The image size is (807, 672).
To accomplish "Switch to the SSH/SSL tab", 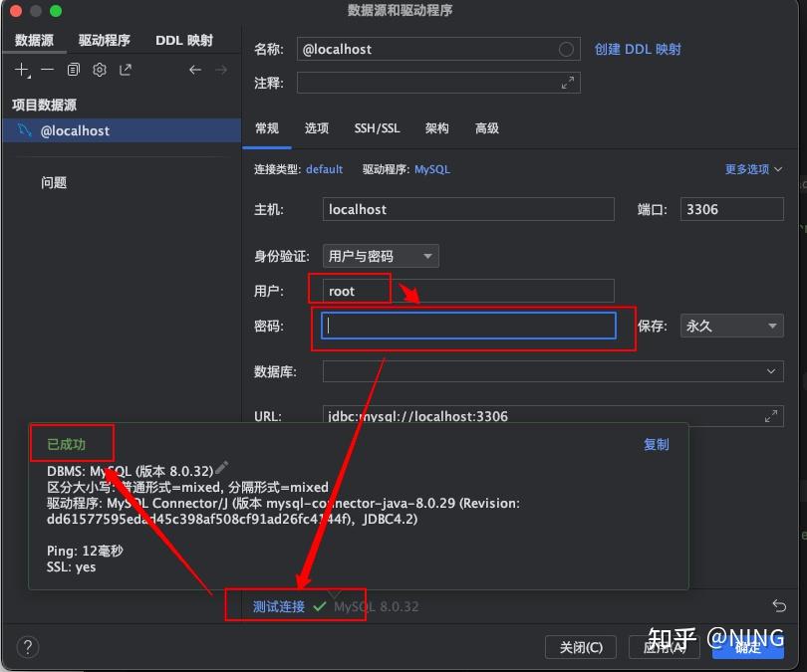I will coord(377,127).
